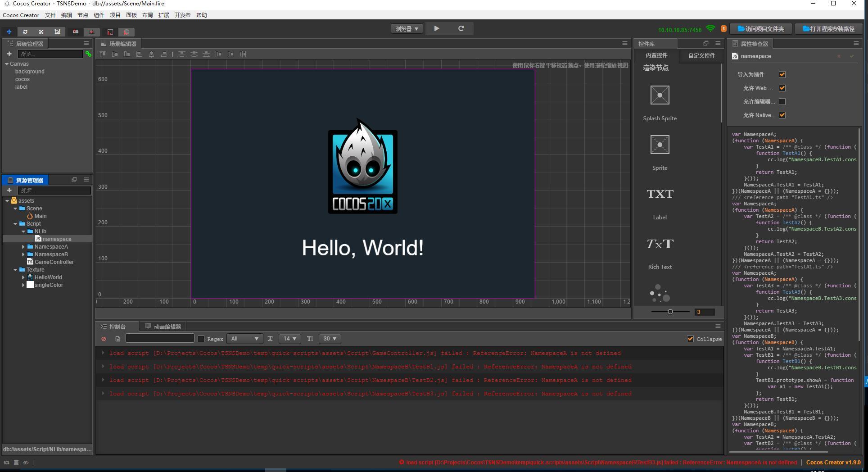Enable the 允许编辑器 checkbox
Screen dimensions: 868x472
(782, 101)
